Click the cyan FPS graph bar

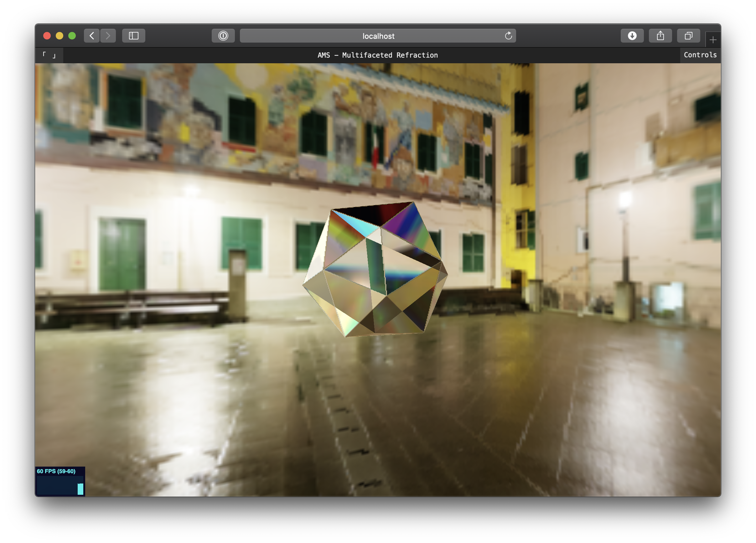pos(80,489)
